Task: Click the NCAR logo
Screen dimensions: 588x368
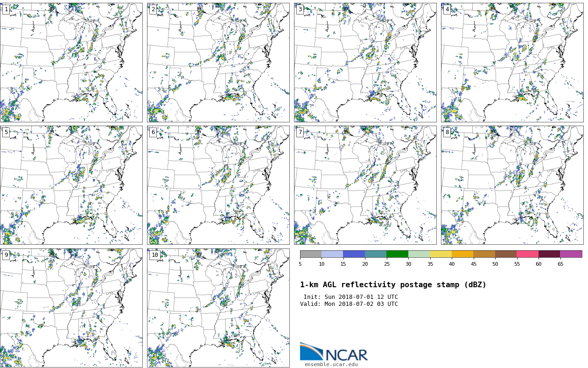Action: point(334,352)
